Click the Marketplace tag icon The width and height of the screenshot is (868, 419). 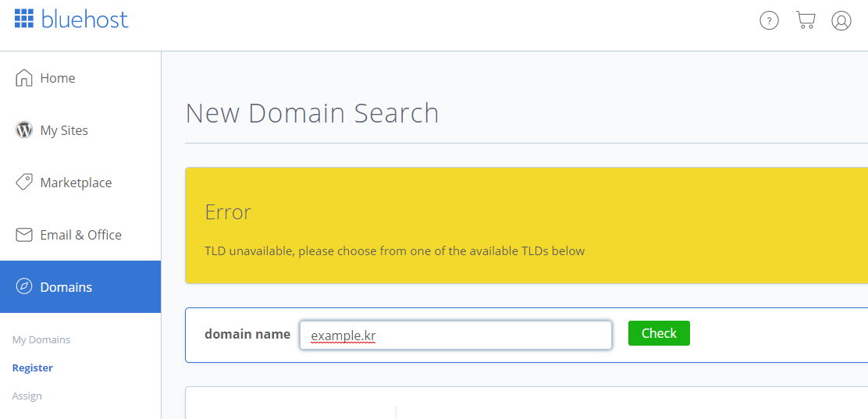click(23, 182)
